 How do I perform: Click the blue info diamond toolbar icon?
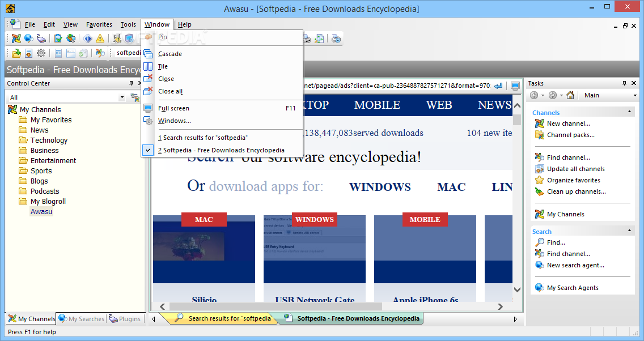[87, 39]
